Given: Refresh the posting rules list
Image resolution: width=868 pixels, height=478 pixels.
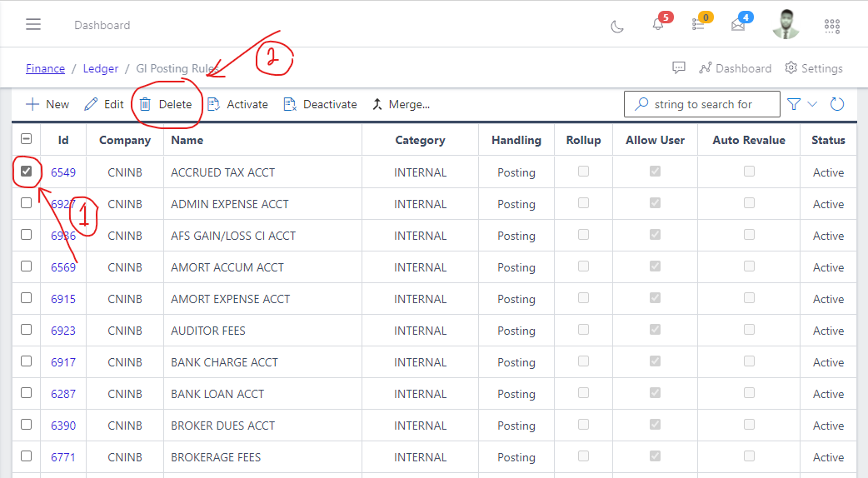Looking at the screenshot, I should pyautogui.click(x=837, y=104).
